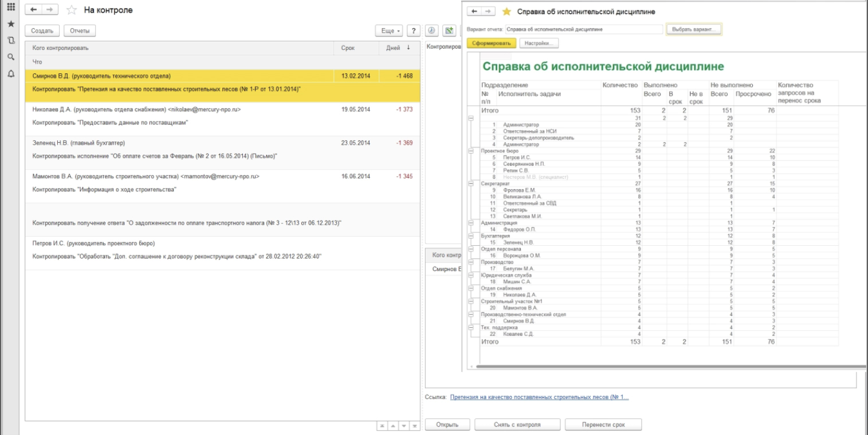Collapse Строительный участок №1 group
Screen dimensions: 868x435
(x=471, y=301)
